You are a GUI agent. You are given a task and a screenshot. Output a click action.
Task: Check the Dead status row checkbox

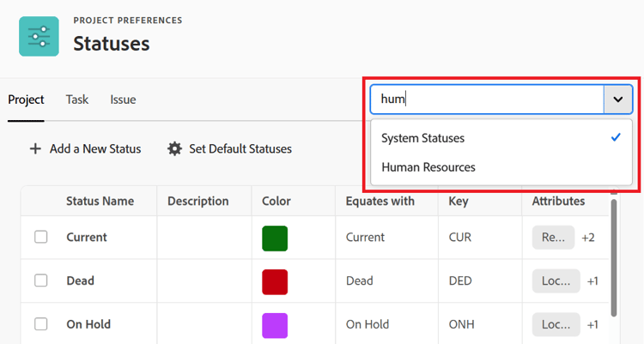click(41, 281)
